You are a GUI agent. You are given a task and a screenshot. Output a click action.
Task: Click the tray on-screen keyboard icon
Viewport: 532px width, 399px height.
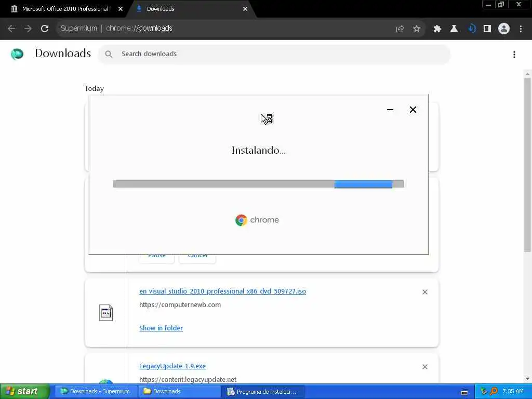(464, 392)
